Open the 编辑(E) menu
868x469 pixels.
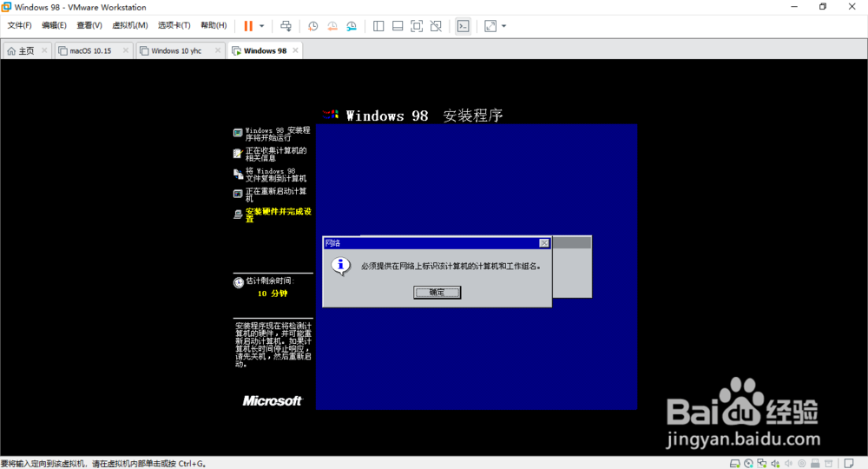[x=54, y=25]
